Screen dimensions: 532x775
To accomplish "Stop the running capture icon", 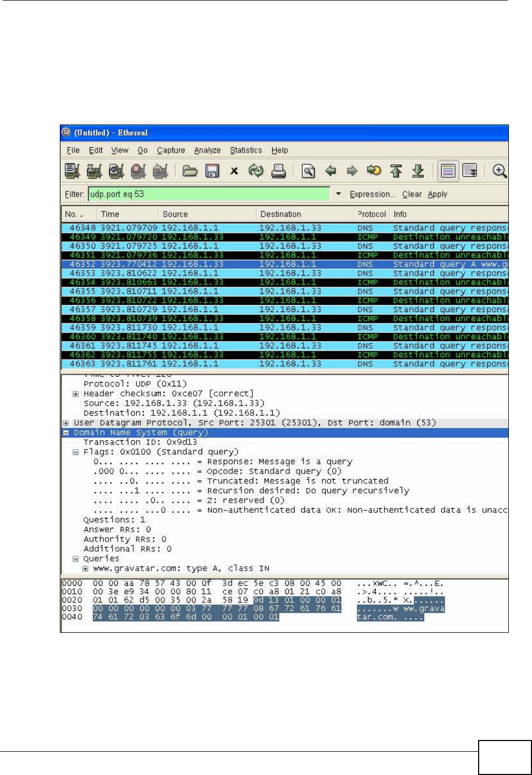I will click(139, 171).
